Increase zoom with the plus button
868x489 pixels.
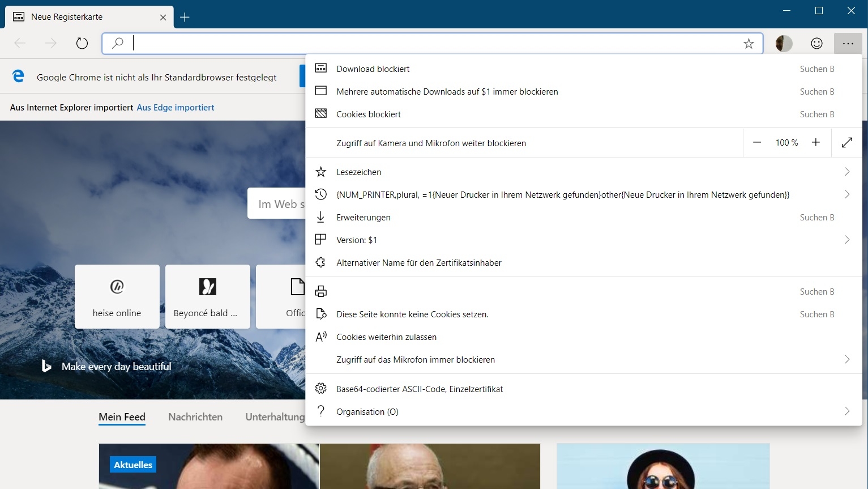coord(815,143)
